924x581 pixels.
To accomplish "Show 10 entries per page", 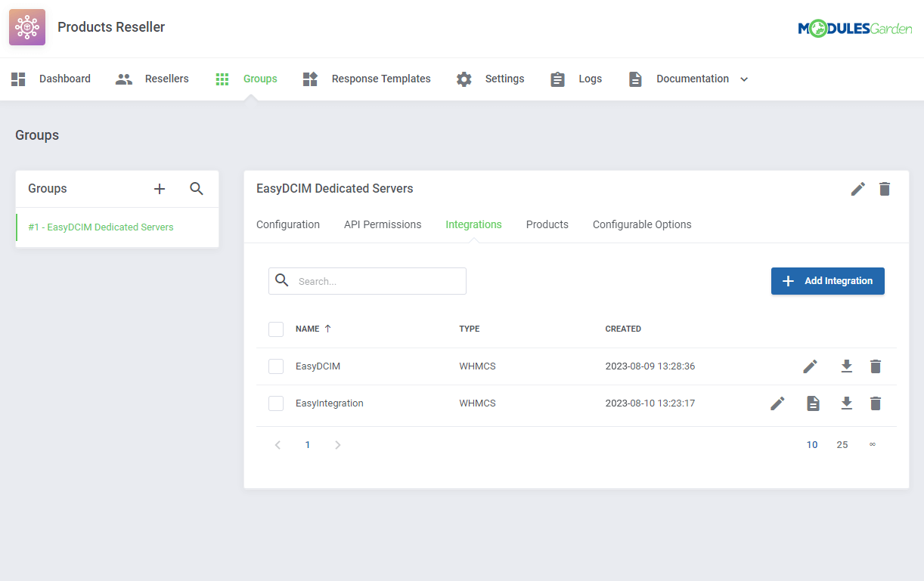I will 812,445.
